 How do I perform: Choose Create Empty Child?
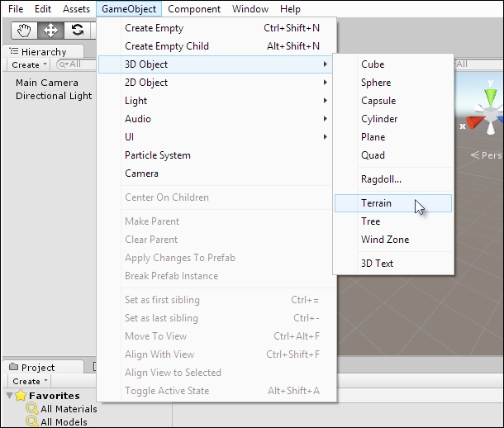point(217,46)
